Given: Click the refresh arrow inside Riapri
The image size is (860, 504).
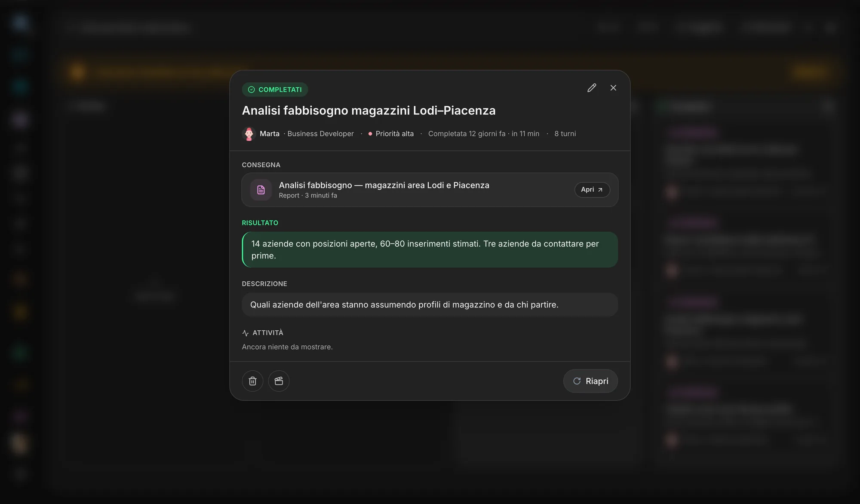Looking at the screenshot, I should (x=577, y=381).
